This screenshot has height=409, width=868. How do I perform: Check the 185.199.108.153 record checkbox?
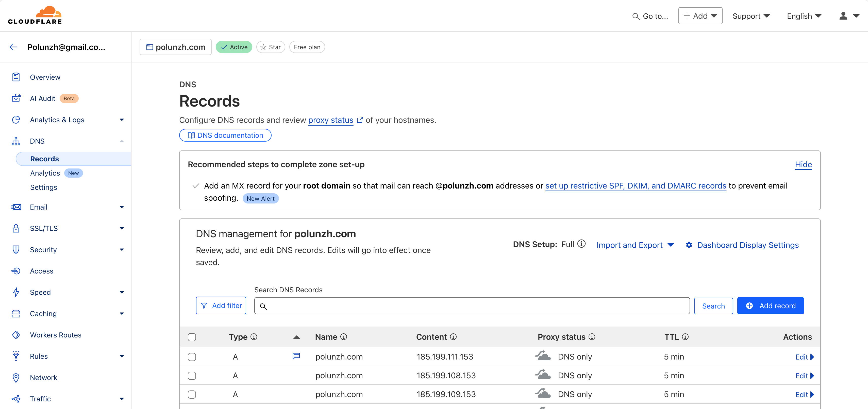[192, 376]
